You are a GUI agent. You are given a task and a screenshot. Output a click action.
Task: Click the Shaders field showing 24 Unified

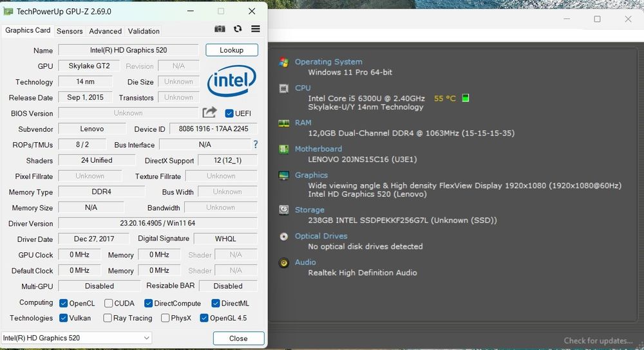[x=97, y=160]
